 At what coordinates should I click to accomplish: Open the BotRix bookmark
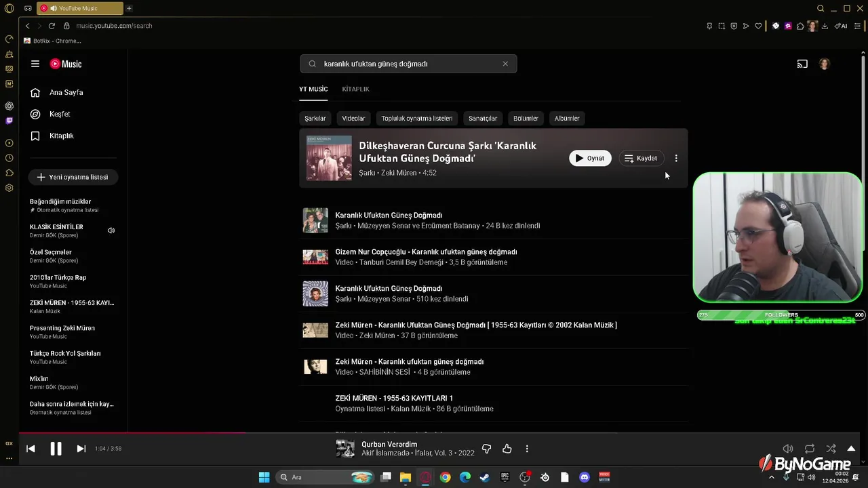pos(52,41)
